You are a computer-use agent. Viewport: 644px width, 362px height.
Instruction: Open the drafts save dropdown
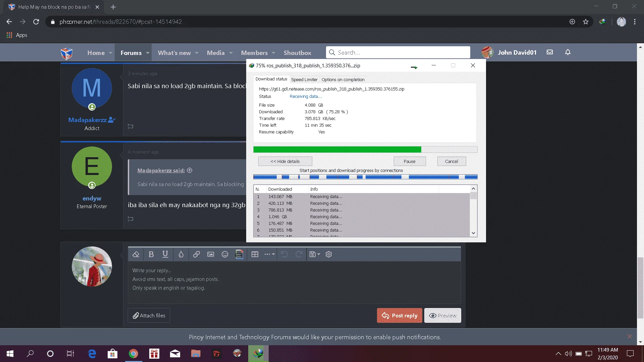(314, 254)
